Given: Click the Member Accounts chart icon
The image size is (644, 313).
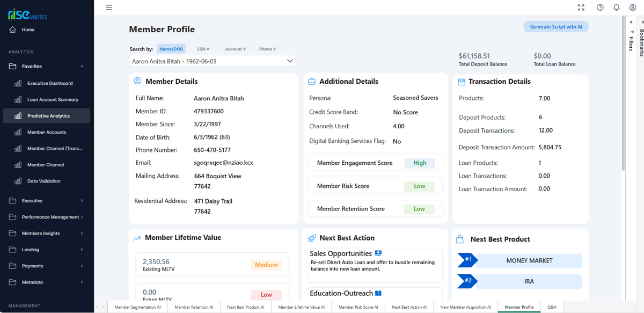Looking at the screenshot, I should (x=18, y=132).
